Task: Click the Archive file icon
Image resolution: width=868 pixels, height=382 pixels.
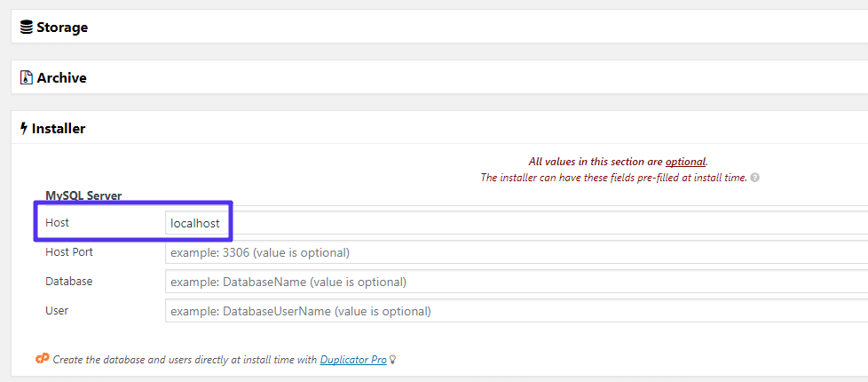Action: [x=27, y=78]
